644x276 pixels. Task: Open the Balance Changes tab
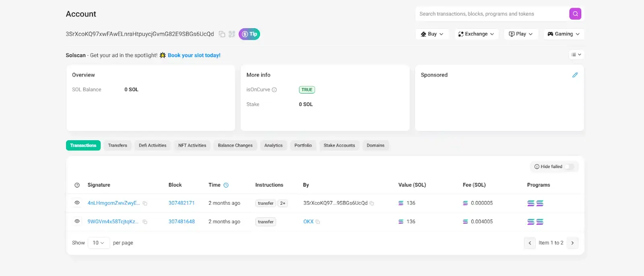point(235,145)
